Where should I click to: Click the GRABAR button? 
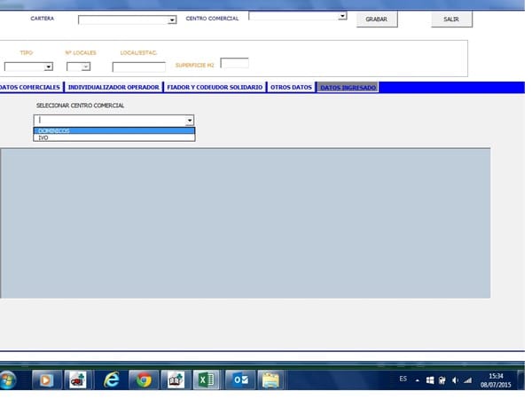point(377,20)
